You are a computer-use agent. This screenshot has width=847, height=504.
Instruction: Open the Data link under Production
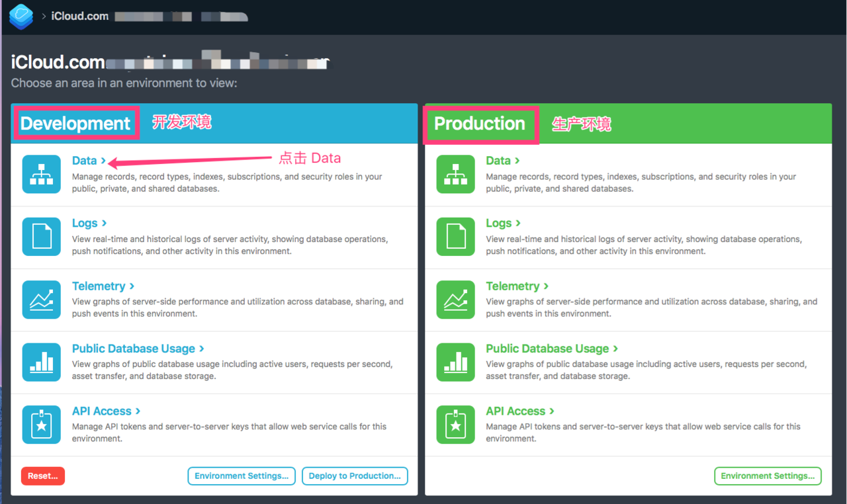[x=503, y=161]
